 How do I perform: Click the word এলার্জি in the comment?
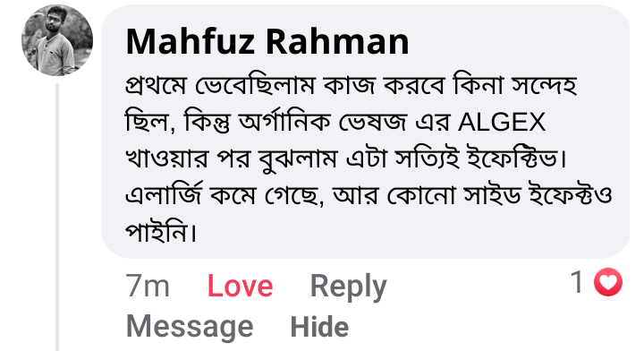163,195
